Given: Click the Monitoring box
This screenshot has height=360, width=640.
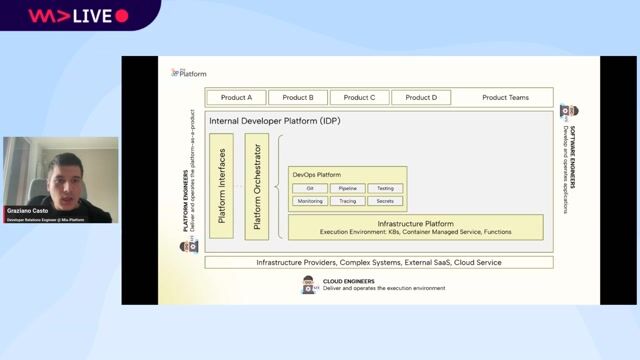Looking at the screenshot, I should [x=310, y=201].
